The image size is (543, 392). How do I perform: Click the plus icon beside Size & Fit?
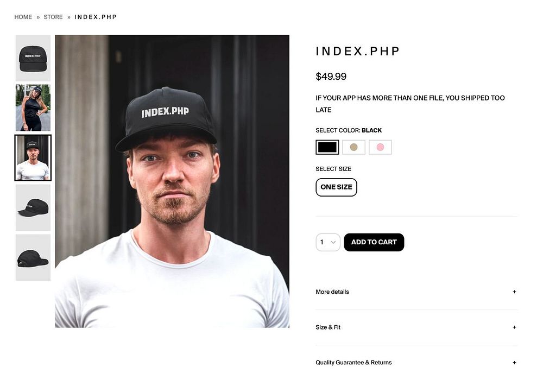514,327
